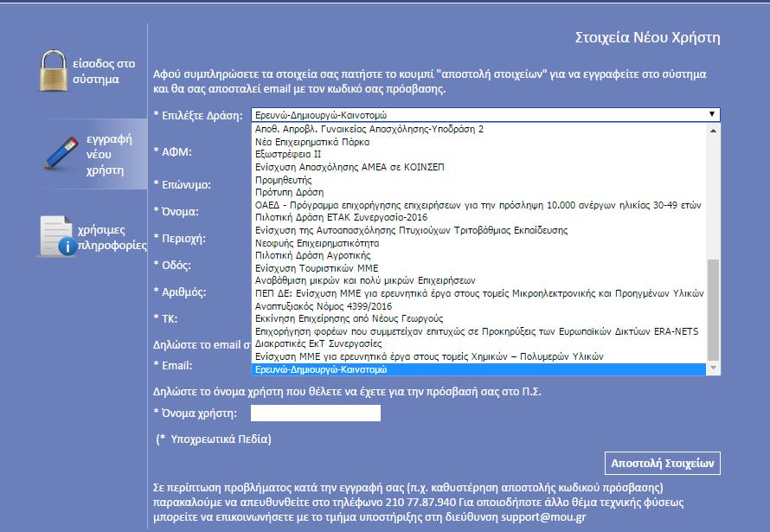
Task: Click the dropdown list scrollbar thumb
Action: coord(713,311)
